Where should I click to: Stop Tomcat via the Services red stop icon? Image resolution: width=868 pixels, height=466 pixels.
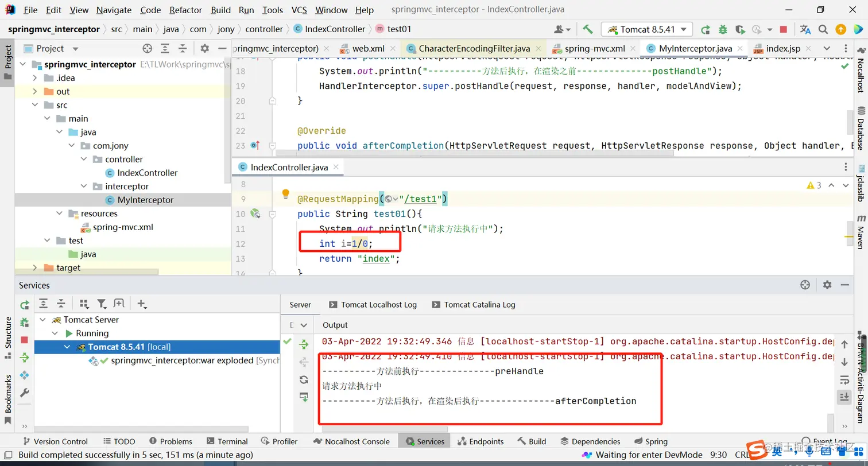[x=24, y=340]
